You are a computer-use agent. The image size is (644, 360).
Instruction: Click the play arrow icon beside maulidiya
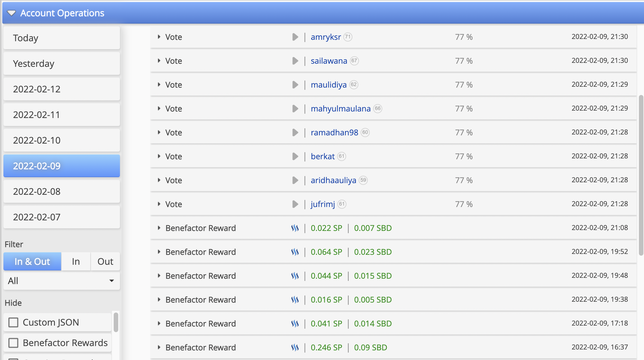tap(295, 85)
